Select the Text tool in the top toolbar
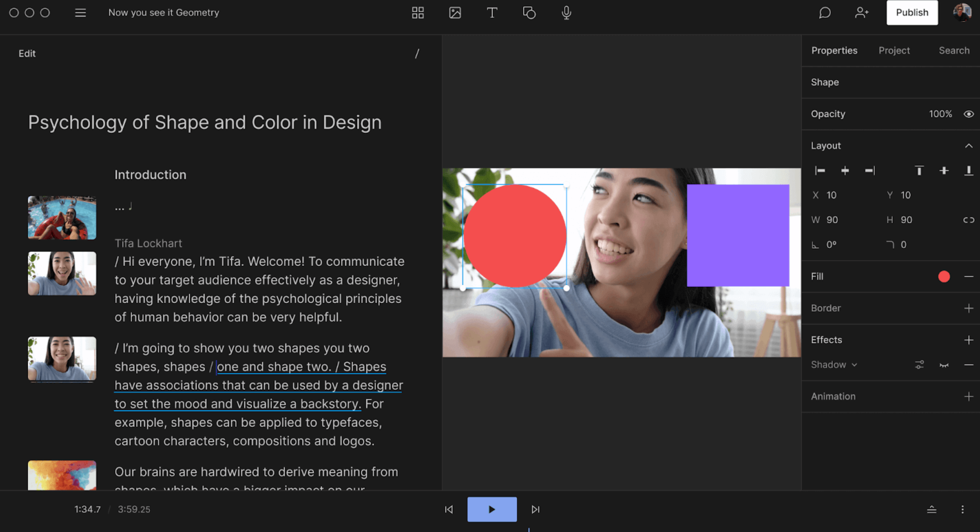Viewport: 980px width, 532px height. click(492, 12)
